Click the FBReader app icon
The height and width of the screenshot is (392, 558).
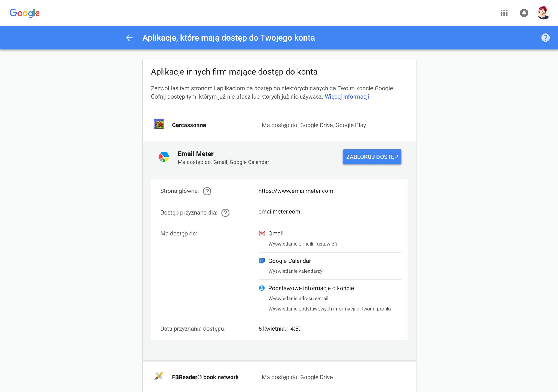[x=158, y=376]
